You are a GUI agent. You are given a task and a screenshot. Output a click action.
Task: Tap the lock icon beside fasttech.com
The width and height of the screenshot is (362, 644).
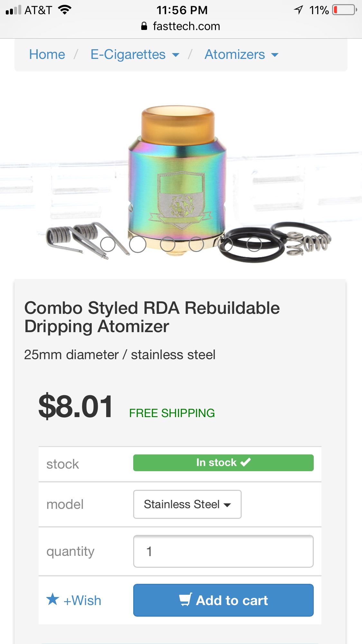(x=144, y=26)
